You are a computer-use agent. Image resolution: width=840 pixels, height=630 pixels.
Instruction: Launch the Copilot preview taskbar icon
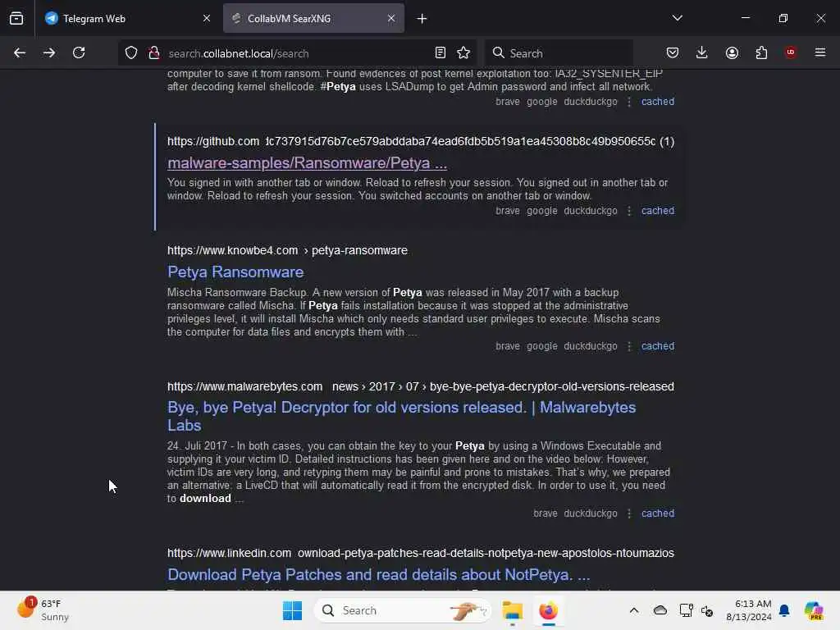pos(814,610)
